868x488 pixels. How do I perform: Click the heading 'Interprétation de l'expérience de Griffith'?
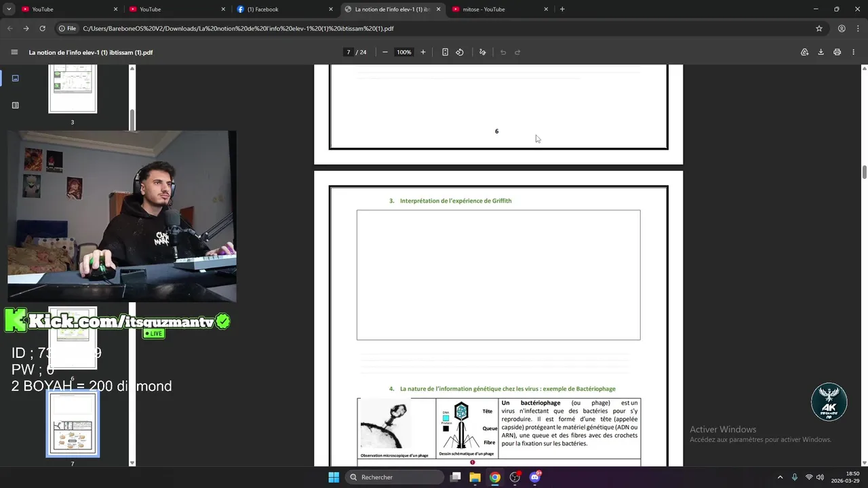pos(456,201)
